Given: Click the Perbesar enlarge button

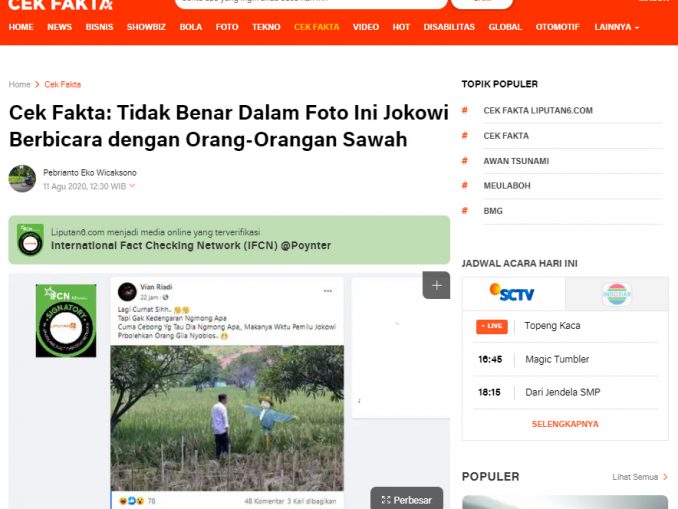Looking at the screenshot, I should pos(406,499).
